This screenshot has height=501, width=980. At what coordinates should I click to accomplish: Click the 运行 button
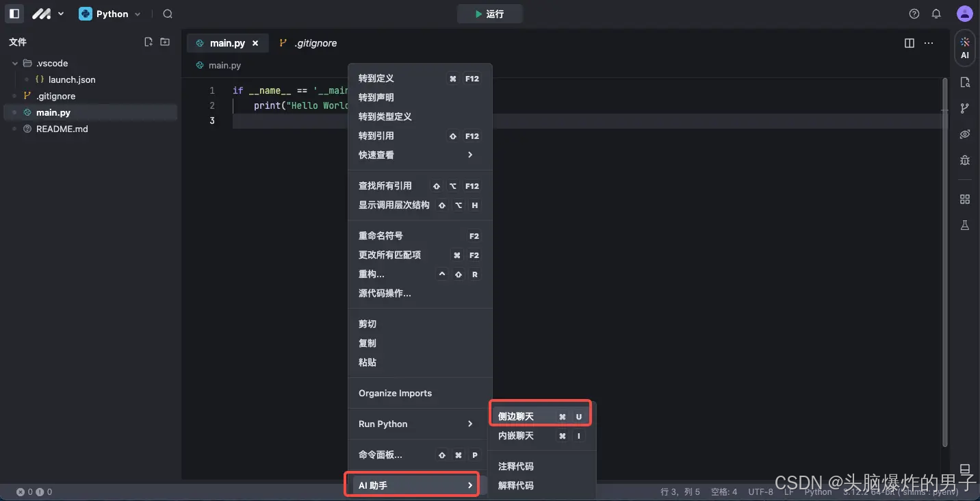coord(490,13)
